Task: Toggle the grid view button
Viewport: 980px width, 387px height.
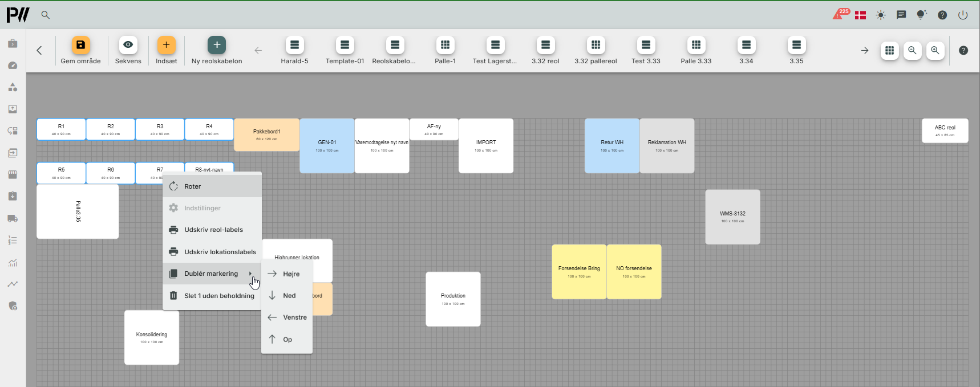Action: click(889, 51)
